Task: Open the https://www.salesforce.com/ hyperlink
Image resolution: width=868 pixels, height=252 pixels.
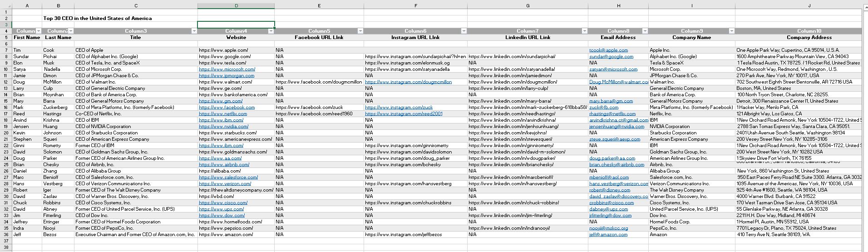Action: click(228, 177)
